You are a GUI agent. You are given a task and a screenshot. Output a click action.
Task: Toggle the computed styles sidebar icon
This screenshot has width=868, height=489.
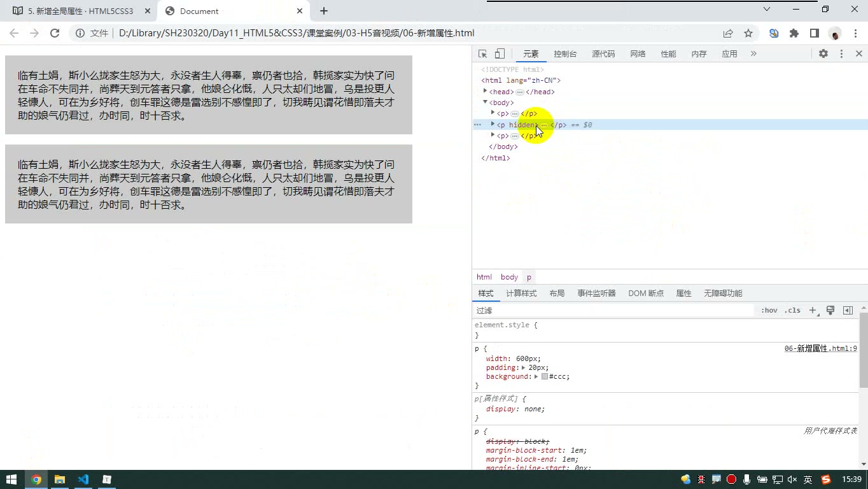pyautogui.click(x=848, y=310)
